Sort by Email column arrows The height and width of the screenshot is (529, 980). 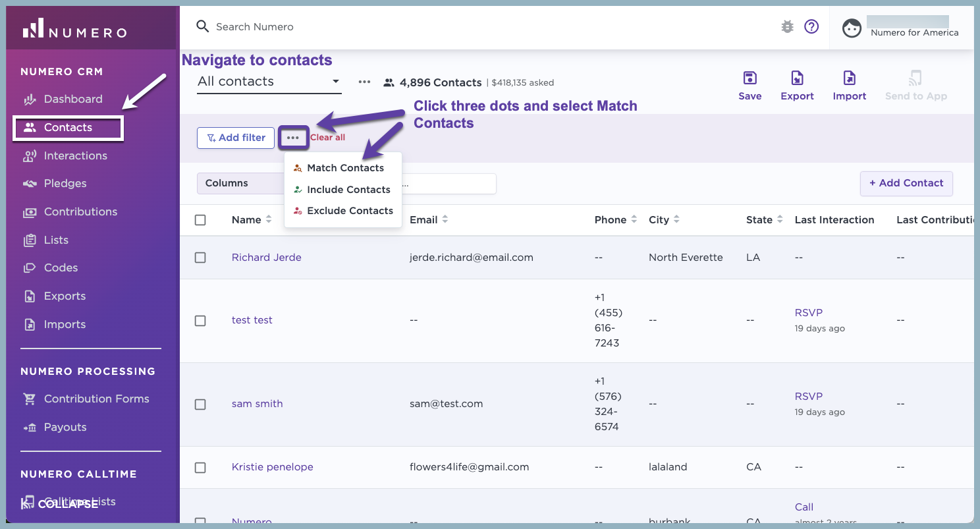tap(445, 219)
